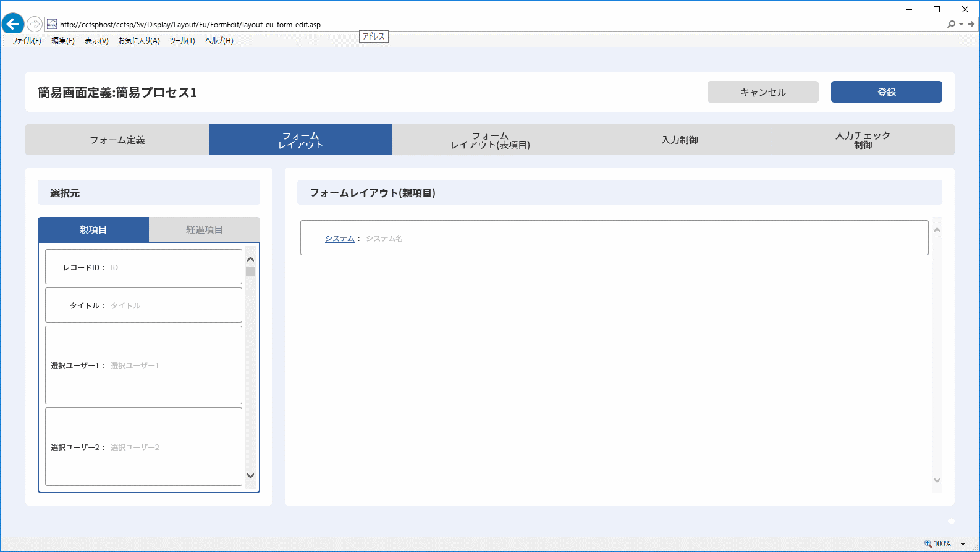Go back with the browser back arrow
This screenshot has height=552, width=980.
click(13, 24)
